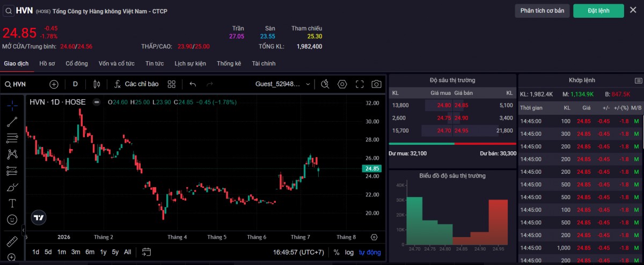The image size is (644, 265).
Task: Open the quick search lightning icon
Action: tap(325, 84)
